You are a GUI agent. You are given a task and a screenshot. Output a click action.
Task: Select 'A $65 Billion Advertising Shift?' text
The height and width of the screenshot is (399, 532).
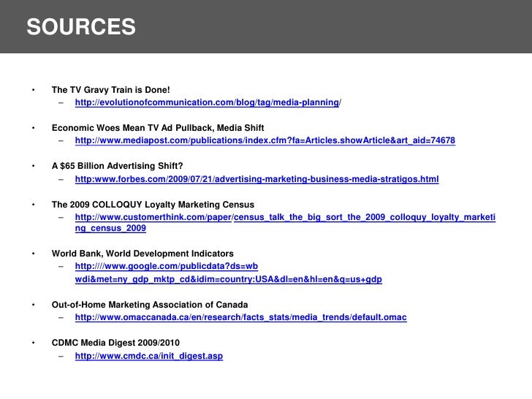[x=117, y=166]
